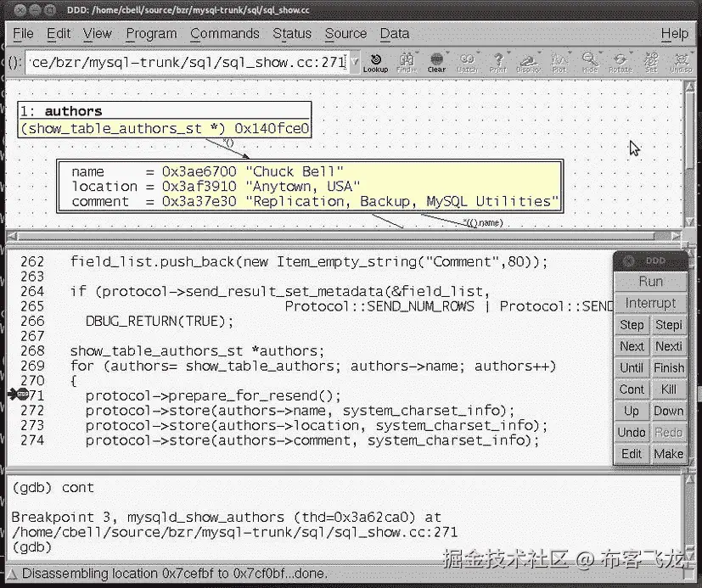
Task: Click Edit in the command tool
Action: pos(632,454)
